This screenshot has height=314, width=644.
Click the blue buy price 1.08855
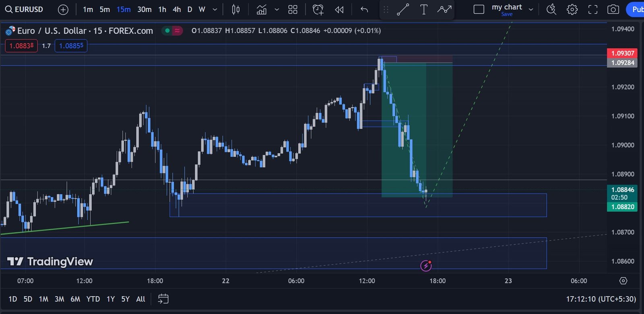pyautogui.click(x=71, y=46)
